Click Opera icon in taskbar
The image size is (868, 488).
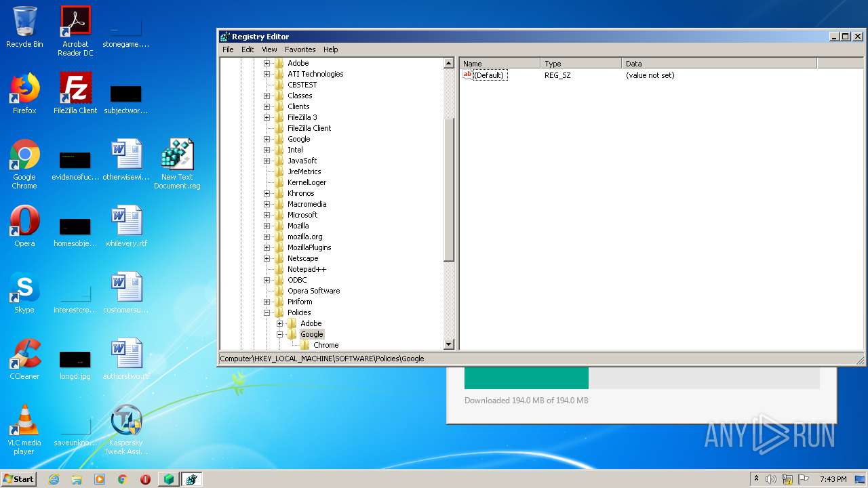click(145, 479)
